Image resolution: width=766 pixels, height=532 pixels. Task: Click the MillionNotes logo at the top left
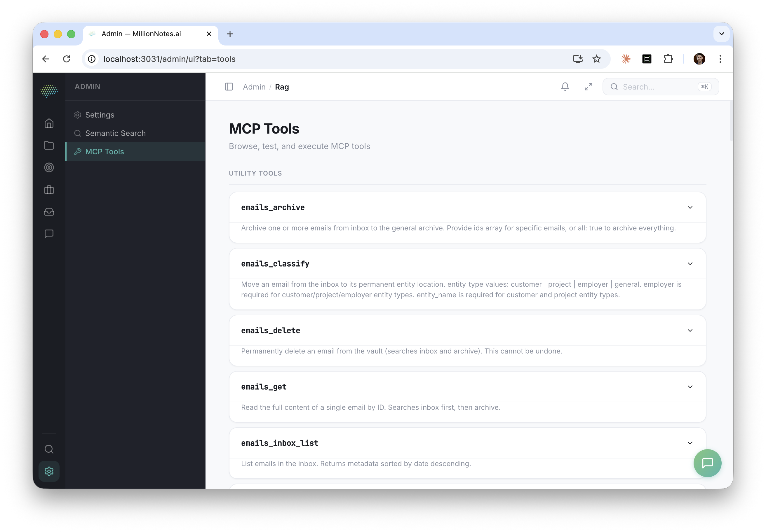[49, 91]
